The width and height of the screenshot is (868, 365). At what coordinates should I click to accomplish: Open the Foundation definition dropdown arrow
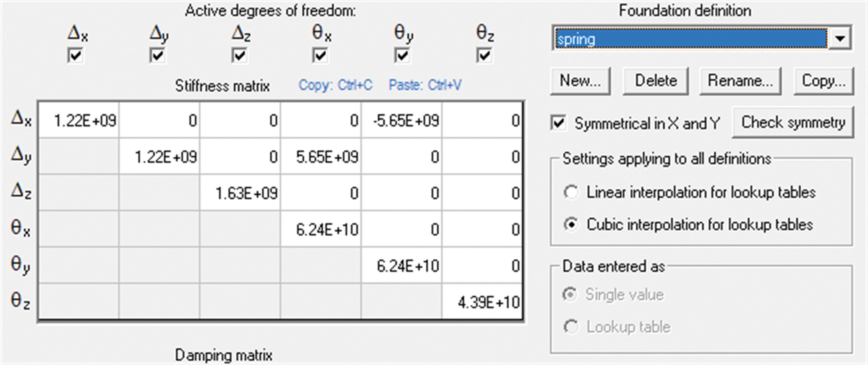click(x=840, y=38)
